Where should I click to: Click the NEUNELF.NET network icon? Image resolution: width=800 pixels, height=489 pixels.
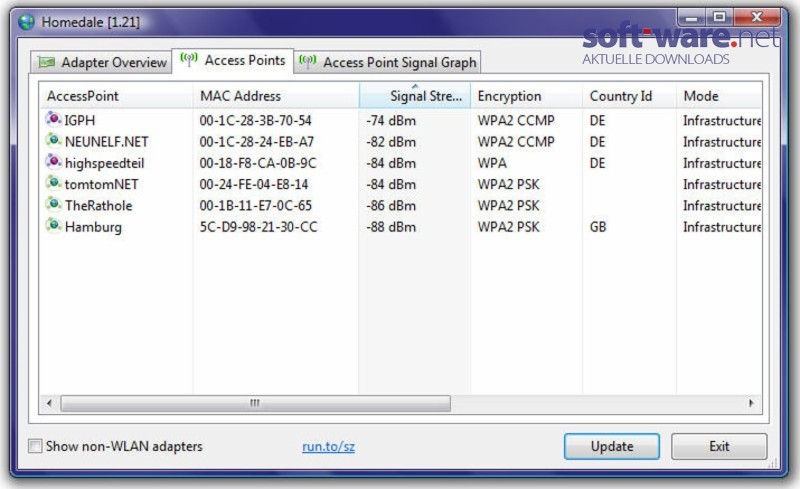[53, 140]
